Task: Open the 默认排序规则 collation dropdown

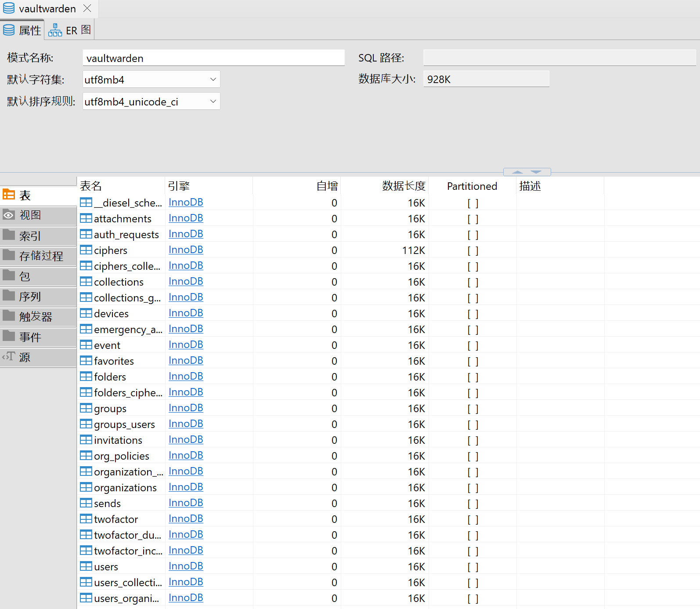Action: tap(152, 101)
